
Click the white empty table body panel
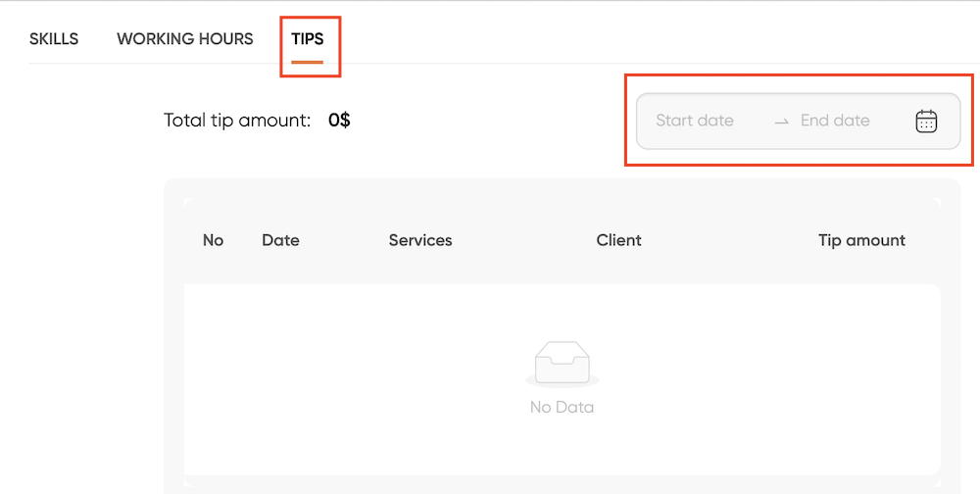pyautogui.click(x=562, y=379)
